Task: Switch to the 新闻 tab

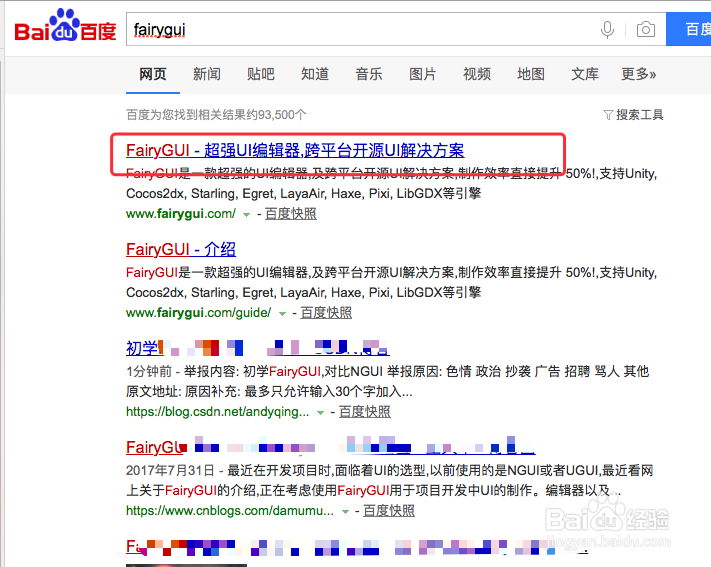Action: [x=207, y=74]
